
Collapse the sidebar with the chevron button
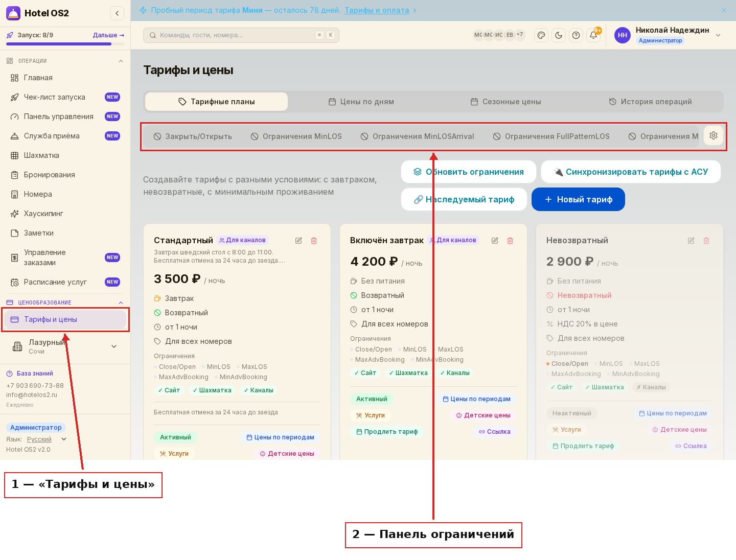tap(117, 13)
